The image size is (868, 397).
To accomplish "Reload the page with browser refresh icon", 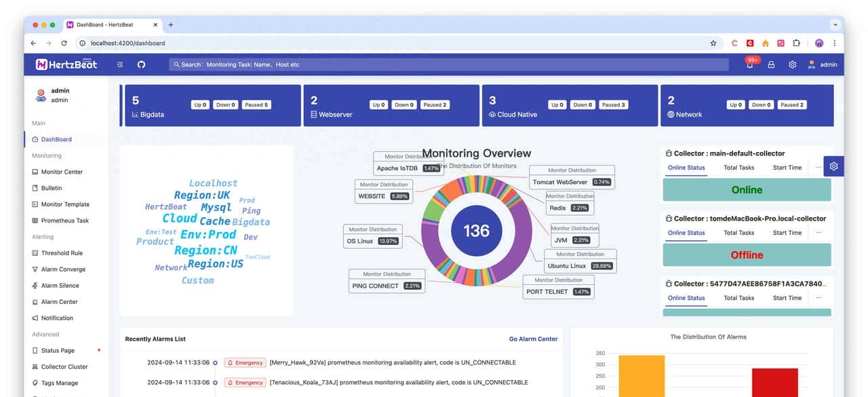I will 64,43.
